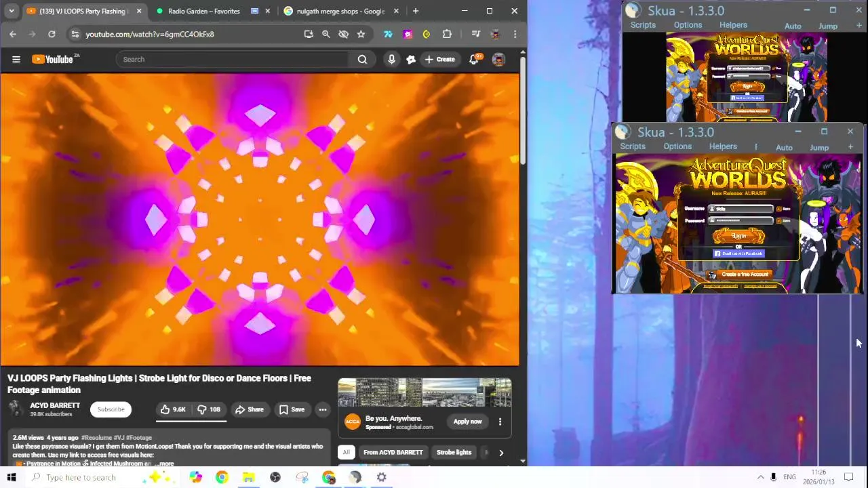
Task: Open the media control music-note icon
Action: [476, 34]
